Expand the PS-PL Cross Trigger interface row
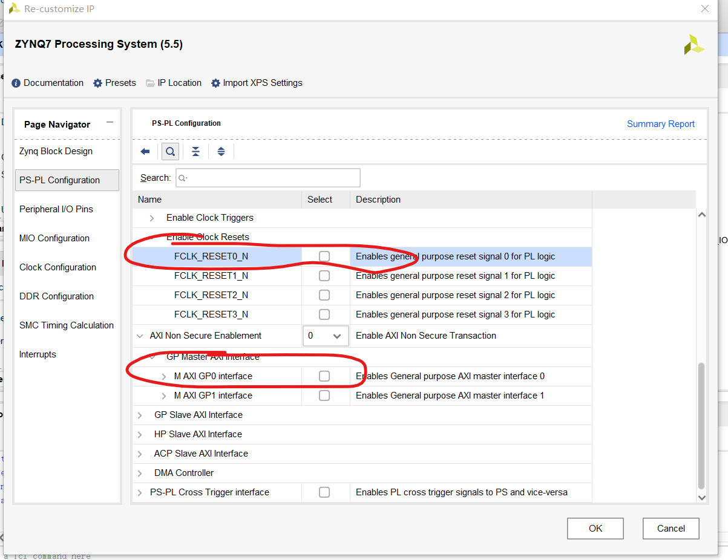The width and height of the screenshot is (728, 560). (140, 492)
